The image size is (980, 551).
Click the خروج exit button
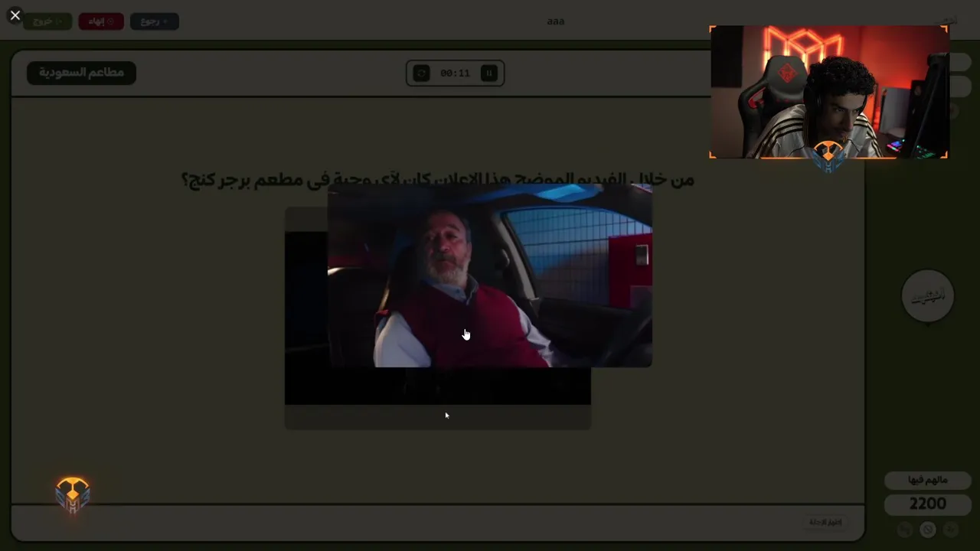click(x=47, y=21)
